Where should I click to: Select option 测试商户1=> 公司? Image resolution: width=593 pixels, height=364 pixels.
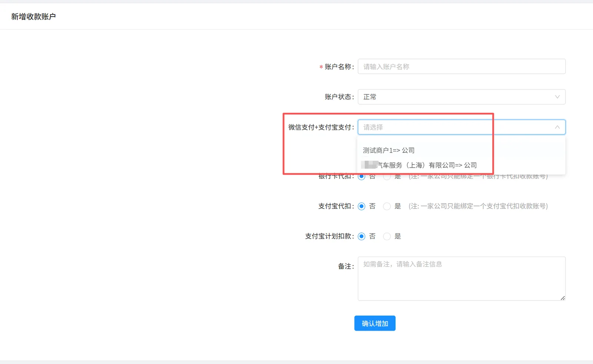461,150
